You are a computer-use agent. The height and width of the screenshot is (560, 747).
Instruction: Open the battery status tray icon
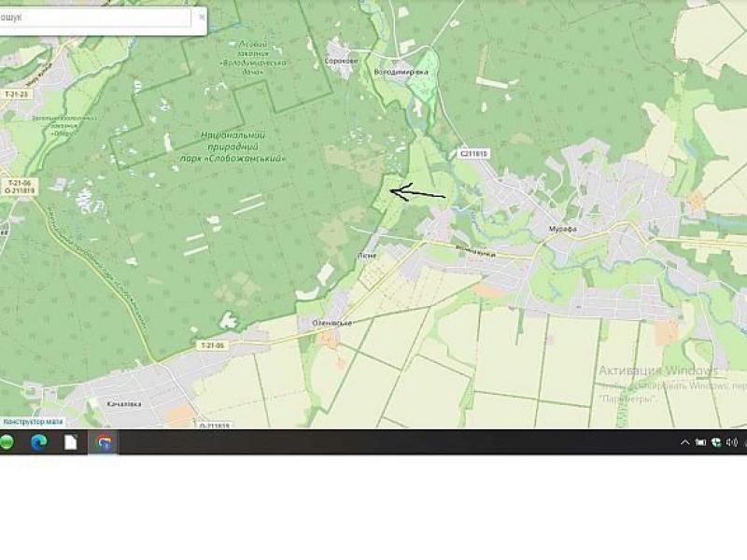[700, 442]
